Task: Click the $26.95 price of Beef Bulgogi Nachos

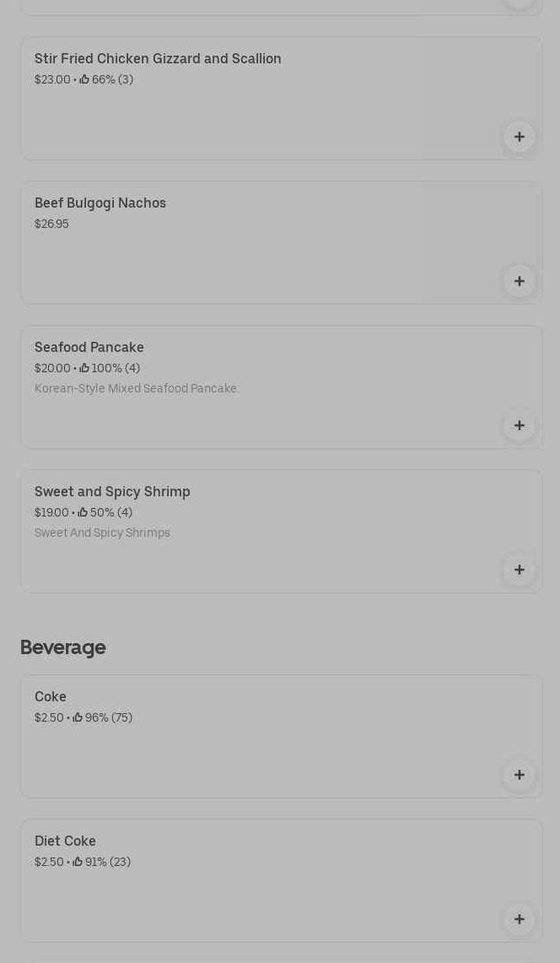Action: (x=51, y=224)
